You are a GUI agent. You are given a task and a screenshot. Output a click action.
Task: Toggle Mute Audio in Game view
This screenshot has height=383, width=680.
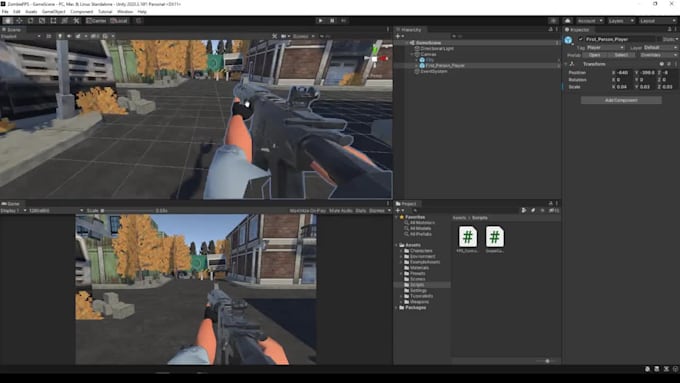(x=340, y=210)
